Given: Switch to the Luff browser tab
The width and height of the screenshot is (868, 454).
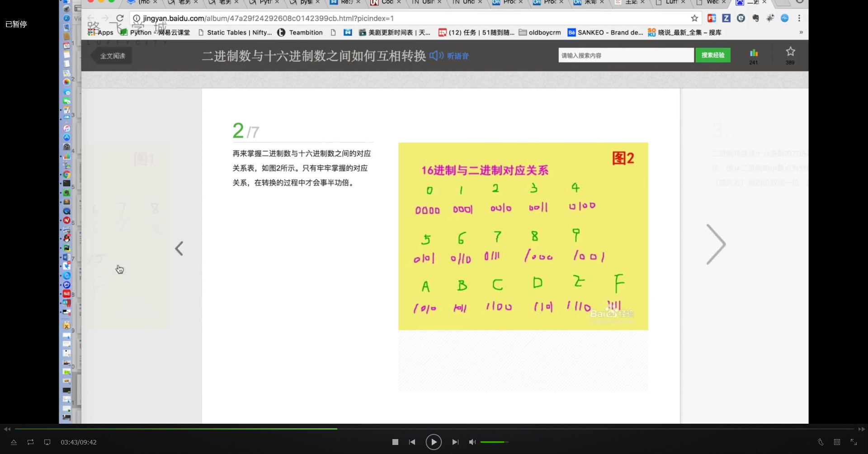Looking at the screenshot, I should 671,2.
